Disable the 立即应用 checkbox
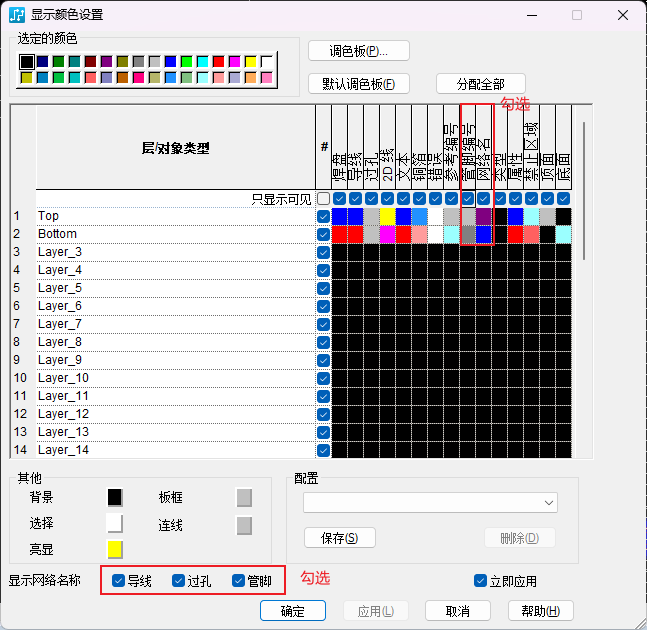Image resolution: width=647 pixels, height=630 pixels. click(x=480, y=581)
